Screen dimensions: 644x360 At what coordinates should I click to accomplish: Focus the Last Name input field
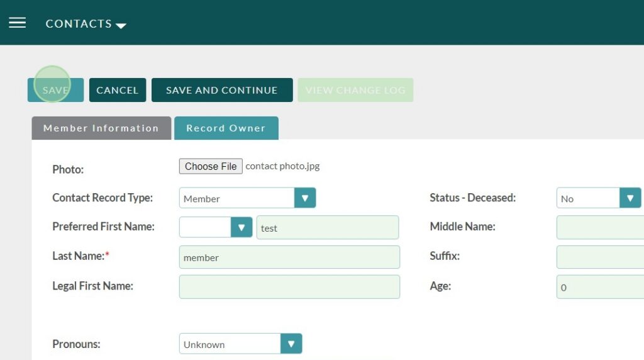point(289,257)
